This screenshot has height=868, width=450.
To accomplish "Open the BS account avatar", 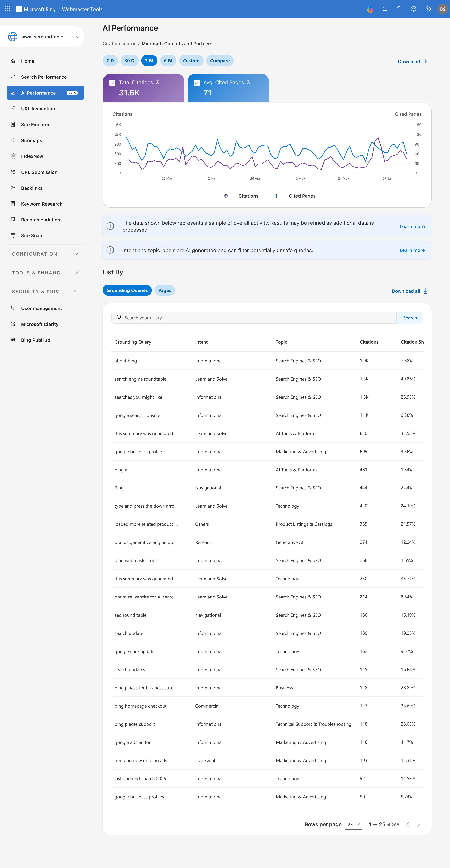I will (442, 9).
